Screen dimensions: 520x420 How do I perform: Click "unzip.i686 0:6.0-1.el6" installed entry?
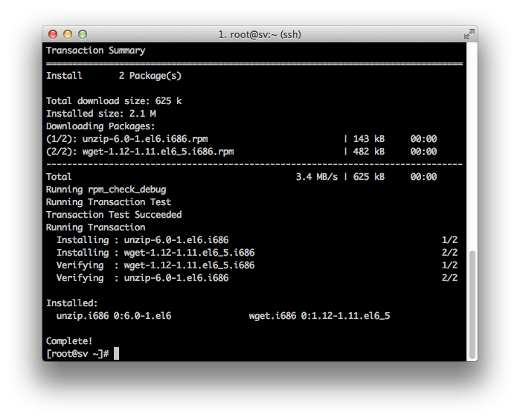[x=114, y=316]
